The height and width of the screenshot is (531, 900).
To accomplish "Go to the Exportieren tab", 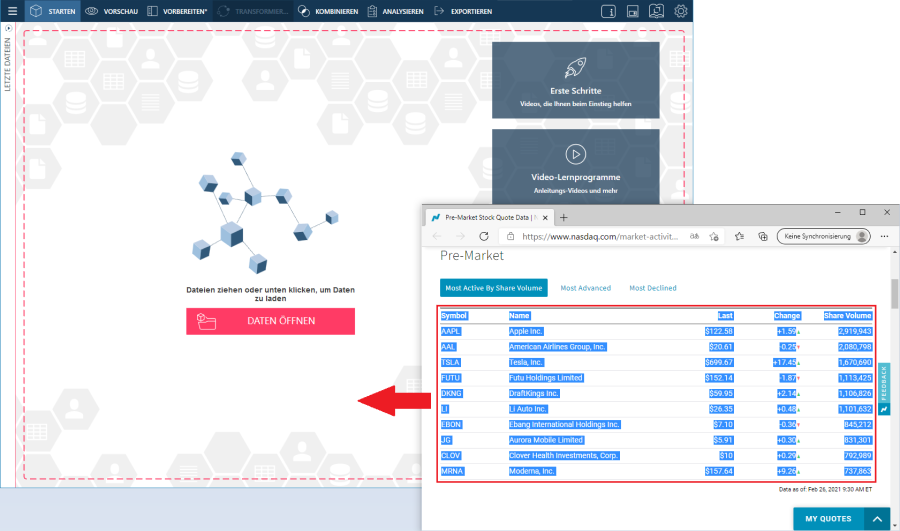I will [x=463, y=11].
